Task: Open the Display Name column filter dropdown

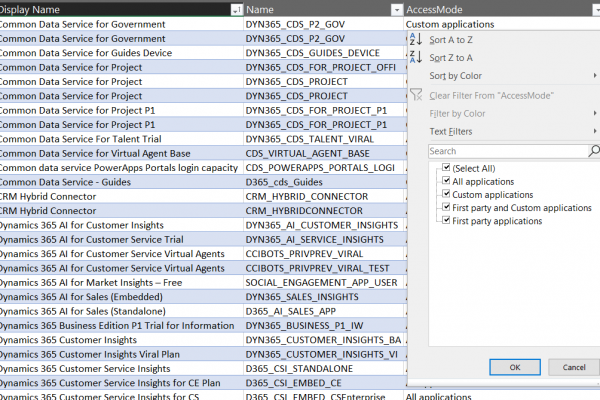Action: pyautogui.click(x=237, y=10)
